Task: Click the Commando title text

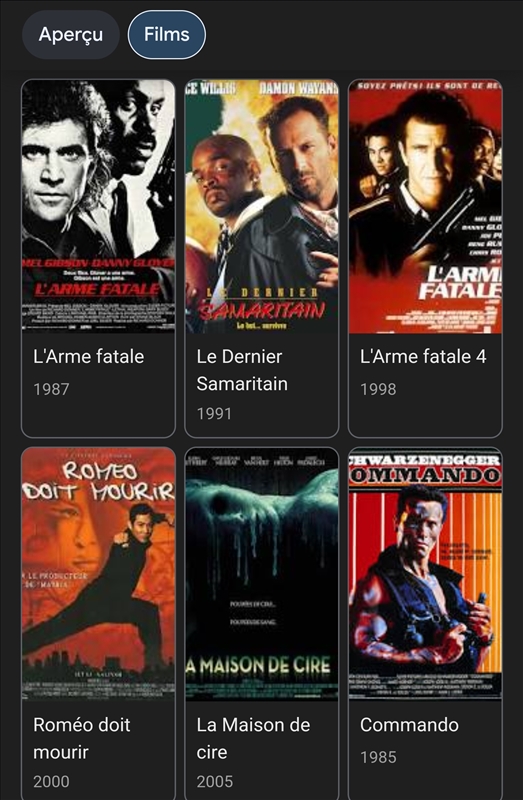Action: 409,725
